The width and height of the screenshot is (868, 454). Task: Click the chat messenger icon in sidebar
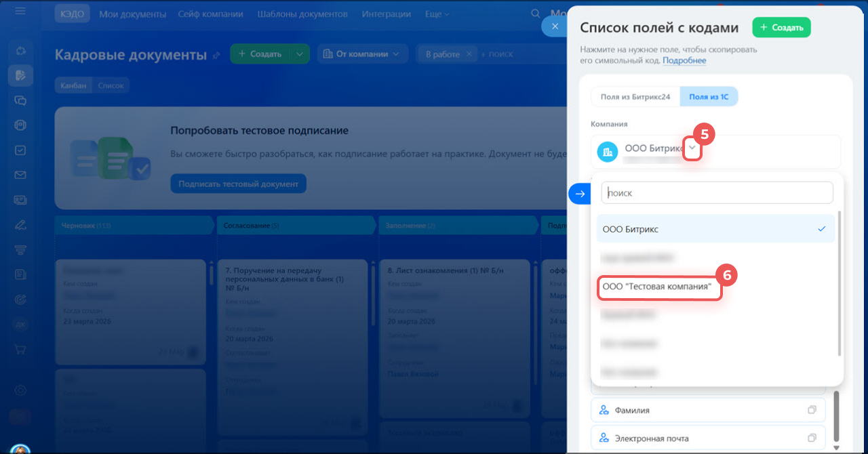click(x=20, y=100)
